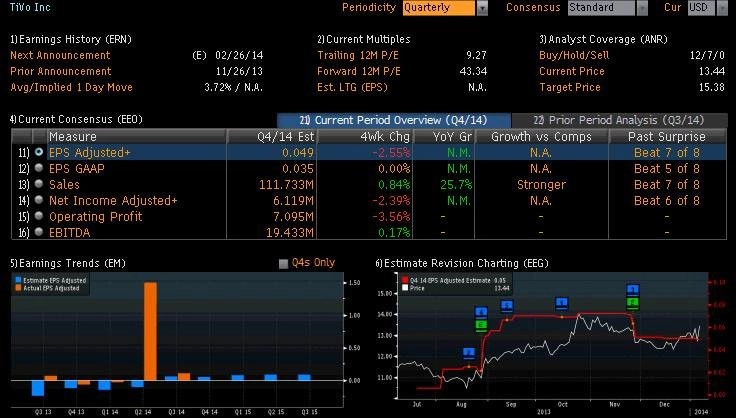The width and height of the screenshot is (736, 418).
Task: Open the Consensus dropdown showing Standard
Action: (607, 8)
